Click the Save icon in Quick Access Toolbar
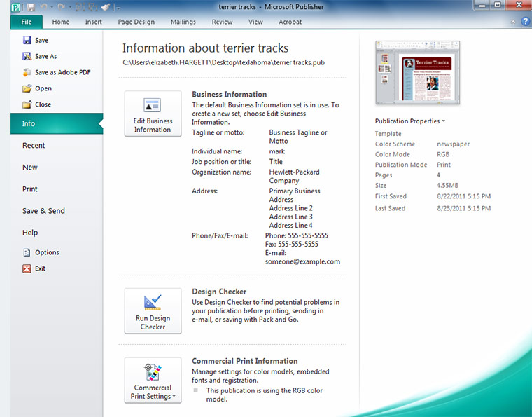This screenshot has height=417, width=532. [x=31, y=7]
